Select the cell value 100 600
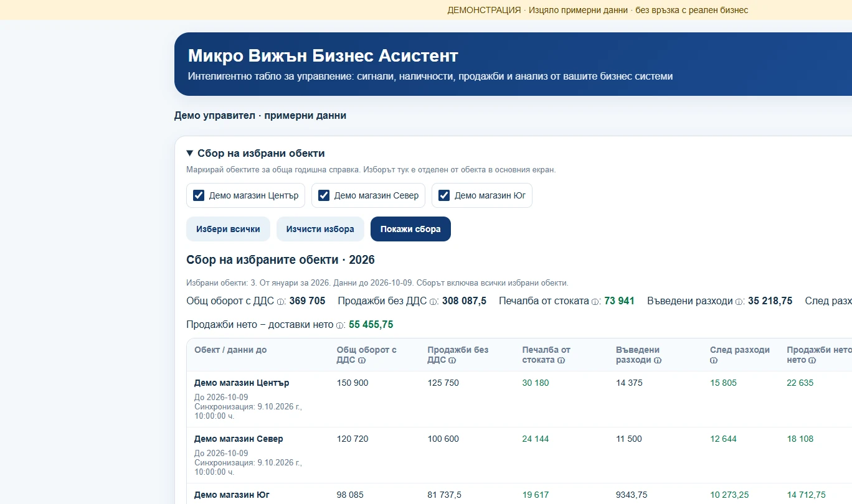This screenshot has width=852, height=504. [x=443, y=439]
